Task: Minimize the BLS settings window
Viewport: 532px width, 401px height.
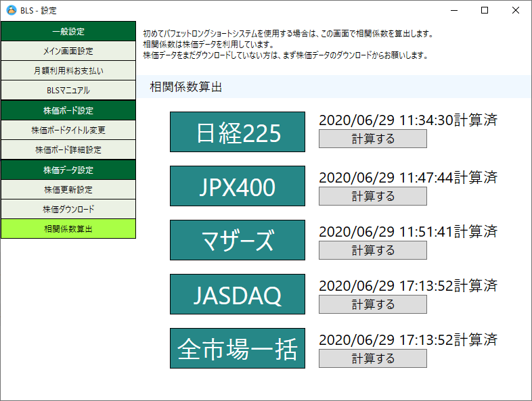Action: (454, 11)
